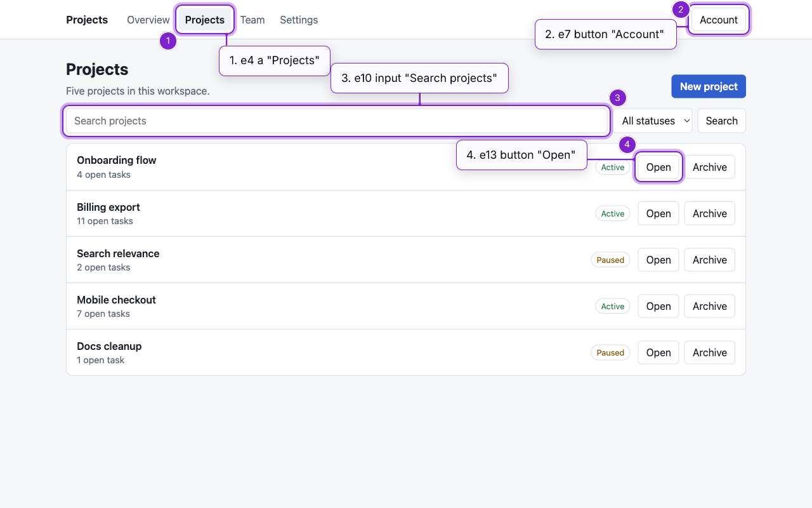Click the Paused badge on Docs cleanup
This screenshot has width=812, height=508.
[x=610, y=353]
